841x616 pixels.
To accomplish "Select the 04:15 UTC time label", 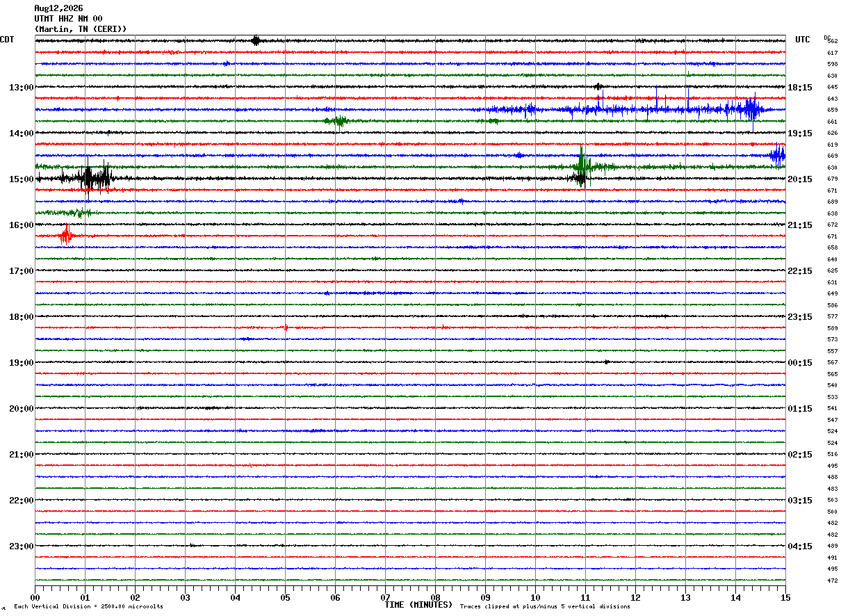I will pos(800,546).
